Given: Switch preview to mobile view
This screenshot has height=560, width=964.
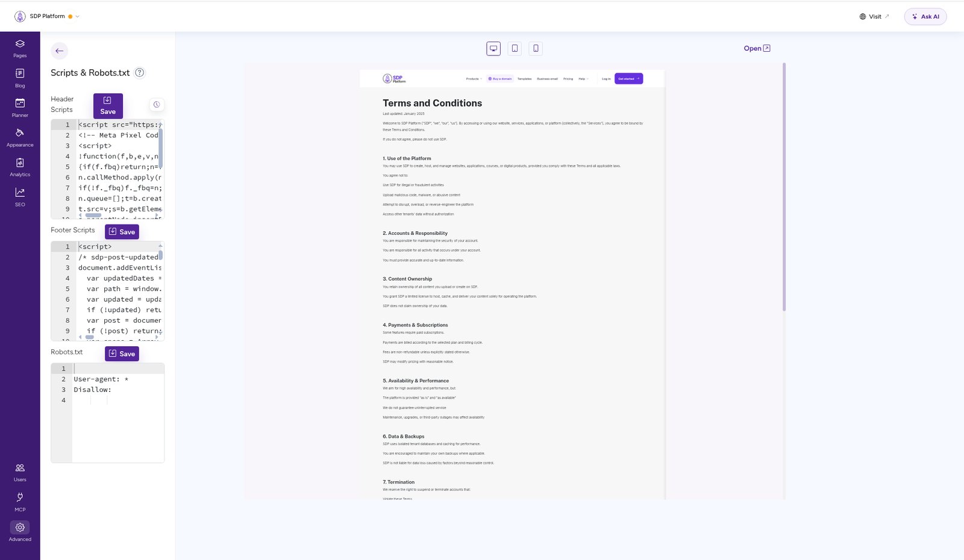Looking at the screenshot, I should point(536,48).
